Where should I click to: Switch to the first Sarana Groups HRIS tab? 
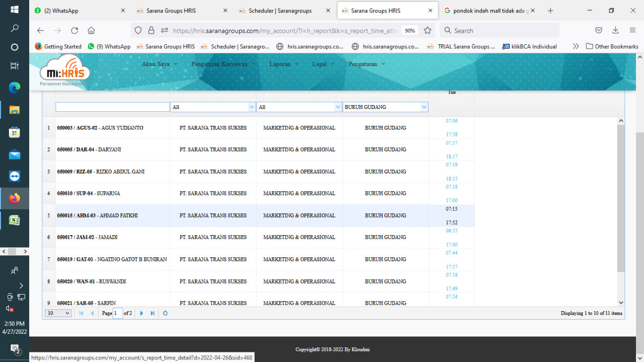(182, 11)
